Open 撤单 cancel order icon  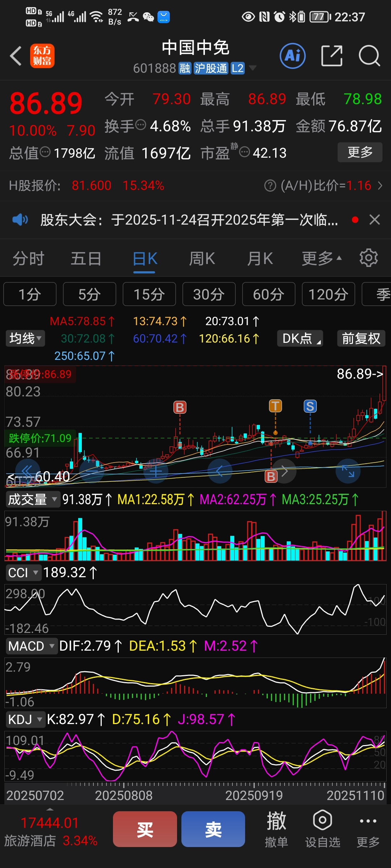tap(277, 829)
